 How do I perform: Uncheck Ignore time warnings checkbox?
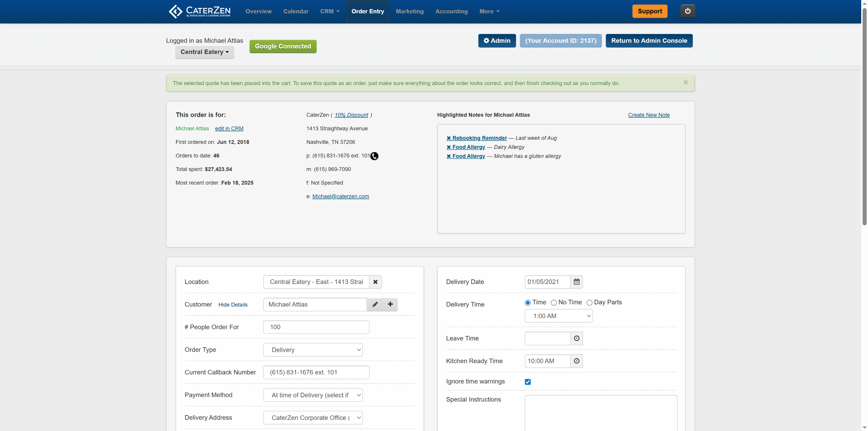click(528, 382)
